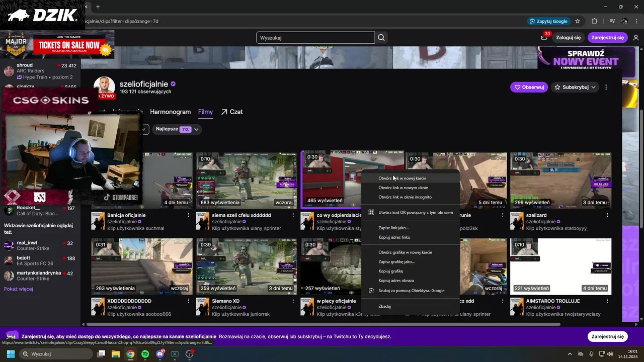Image resolution: width=644 pixels, height=362 pixels.
Task: Select Otwórz link w oknie incognito
Action: pos(410,197)
